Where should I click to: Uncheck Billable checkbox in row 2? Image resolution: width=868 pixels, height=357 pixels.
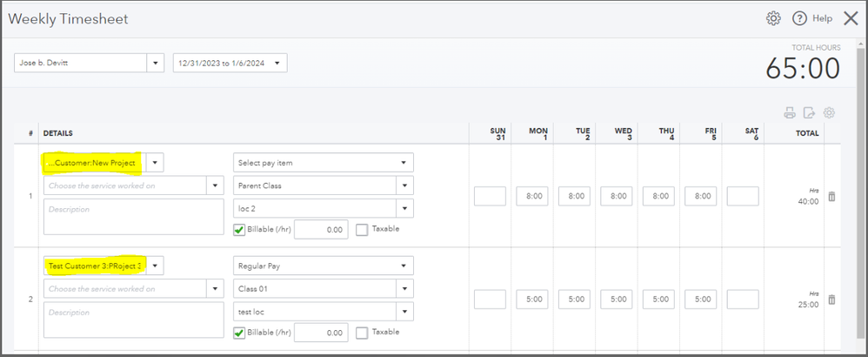(239, 333)
